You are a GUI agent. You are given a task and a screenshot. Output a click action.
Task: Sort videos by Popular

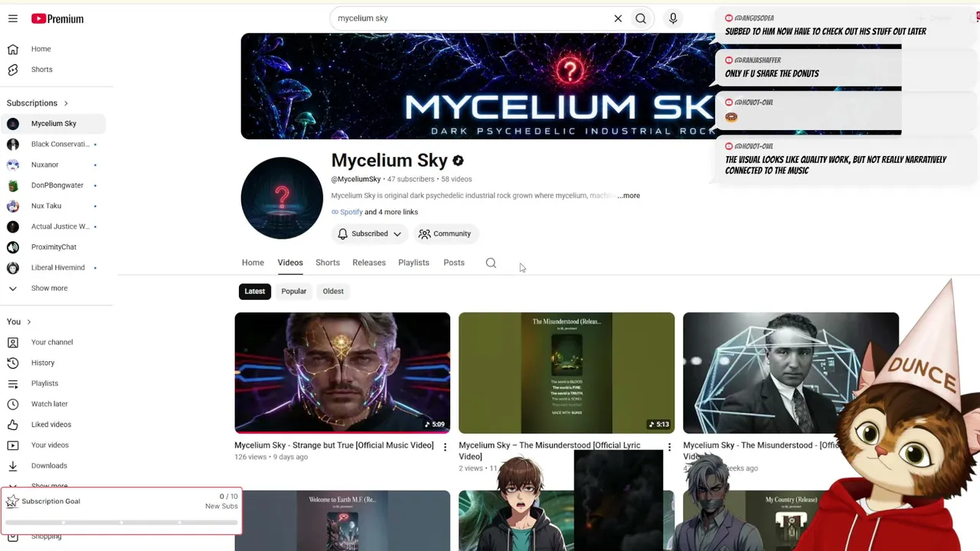[293, 292]
